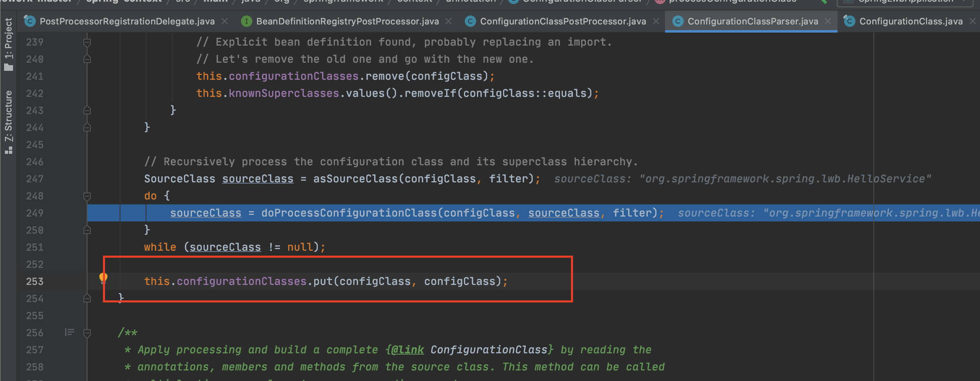
Task: Click the 'Explicit bean definition found' comment
Action: coord(404,42)
